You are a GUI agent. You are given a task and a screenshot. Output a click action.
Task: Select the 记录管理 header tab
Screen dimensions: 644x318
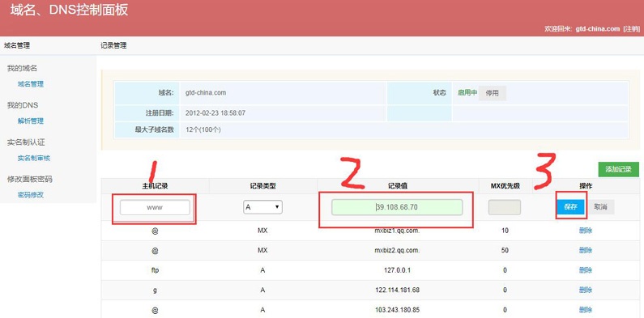coord(113,45)
